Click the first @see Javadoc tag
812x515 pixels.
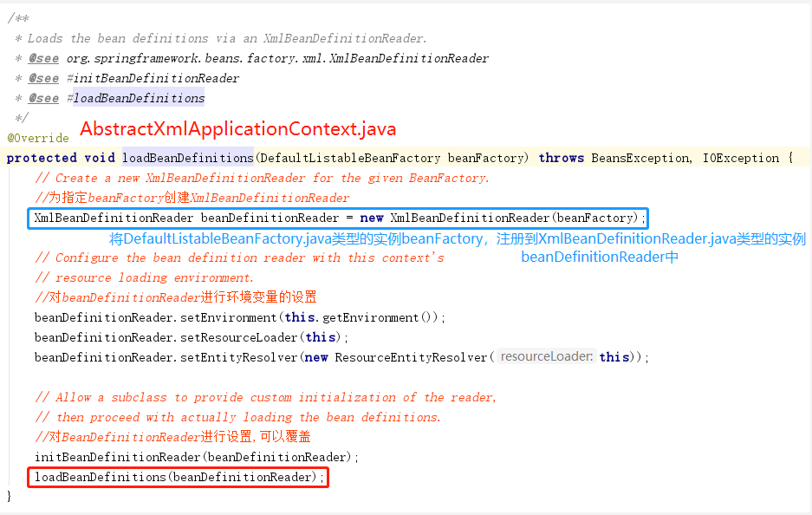[x=43, y=59]
